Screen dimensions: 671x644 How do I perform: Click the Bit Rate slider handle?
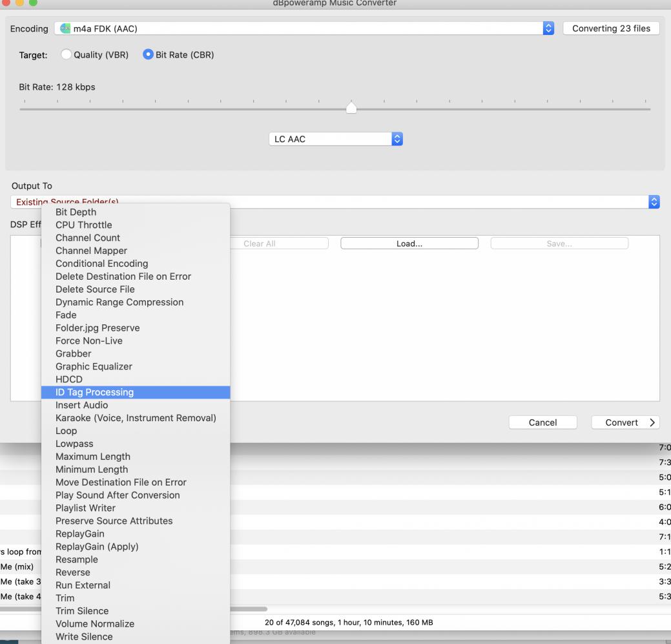(x=351, y=107)
